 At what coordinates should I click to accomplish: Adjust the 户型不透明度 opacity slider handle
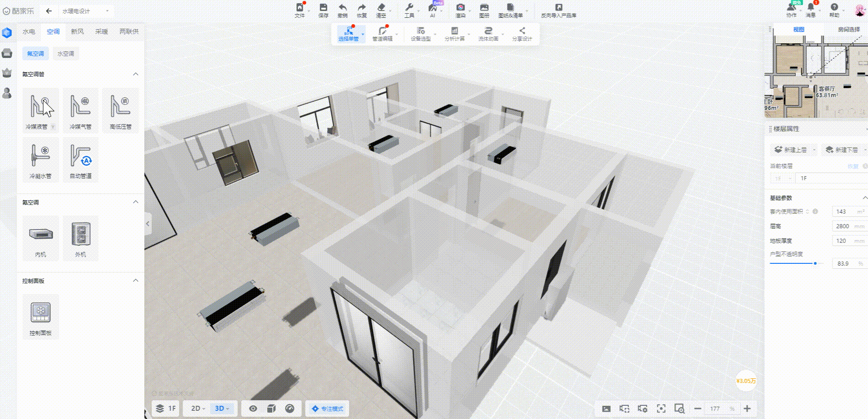(815, 263)
